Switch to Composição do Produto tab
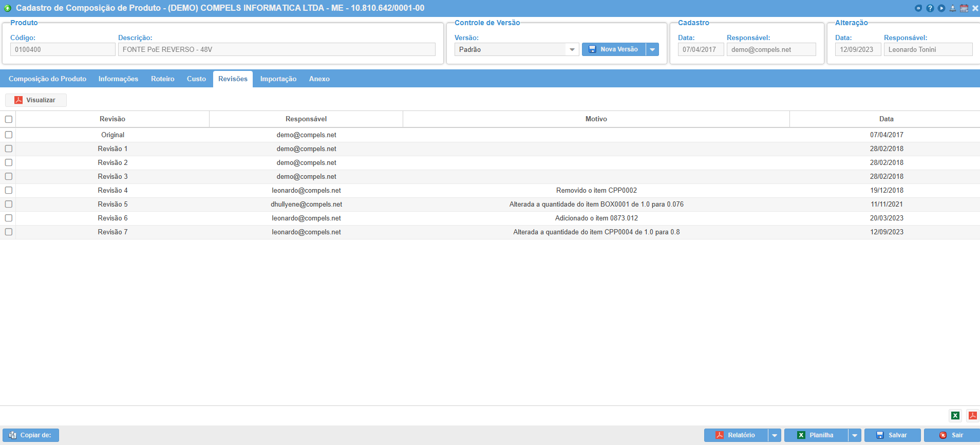Viewport: 980px width, 445px height. [x=47, y=79]
